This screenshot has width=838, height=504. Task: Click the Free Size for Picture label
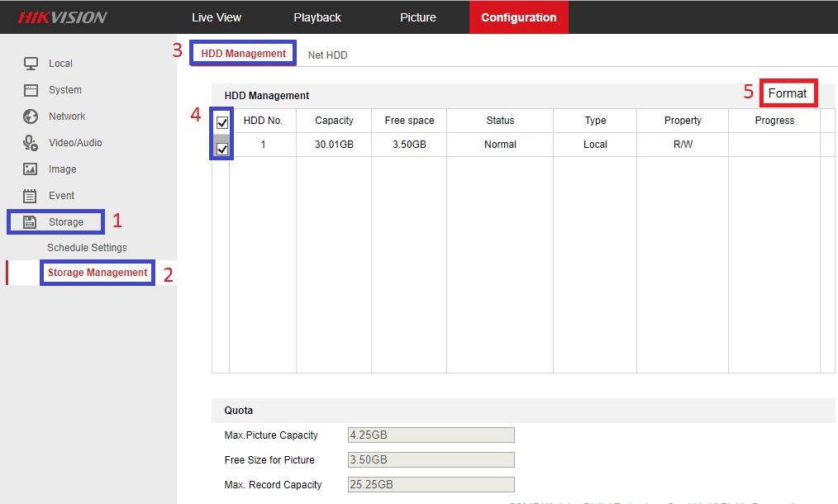269,459
